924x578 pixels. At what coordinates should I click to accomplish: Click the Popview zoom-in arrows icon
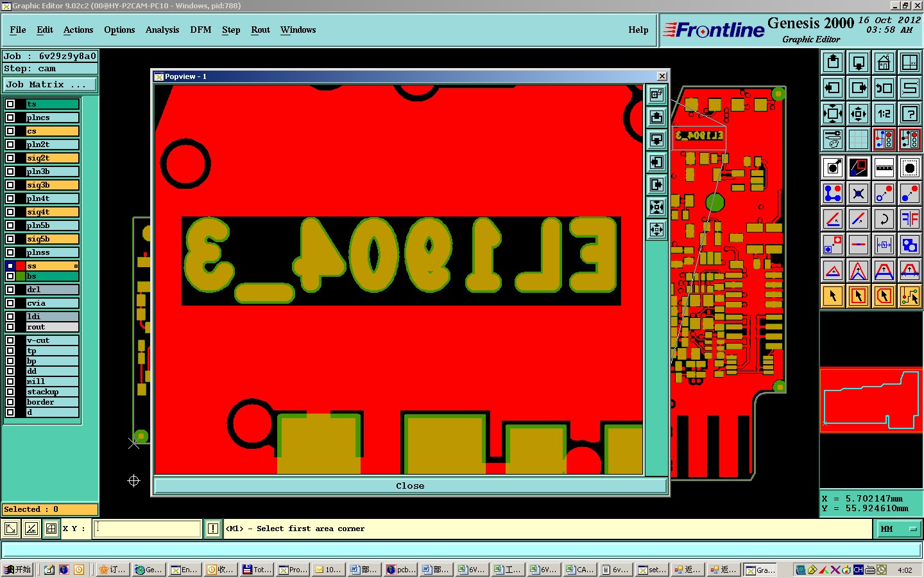coord(656,207)
